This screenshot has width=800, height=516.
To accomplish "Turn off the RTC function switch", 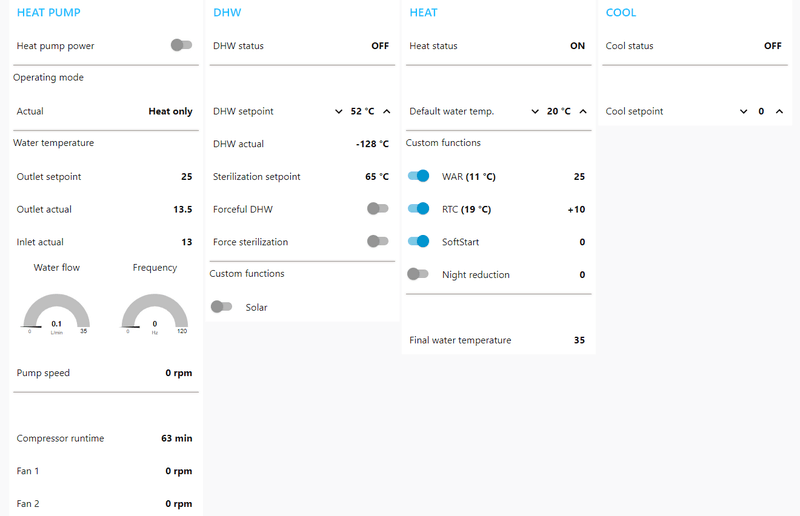I will click(x=418, y=209).
